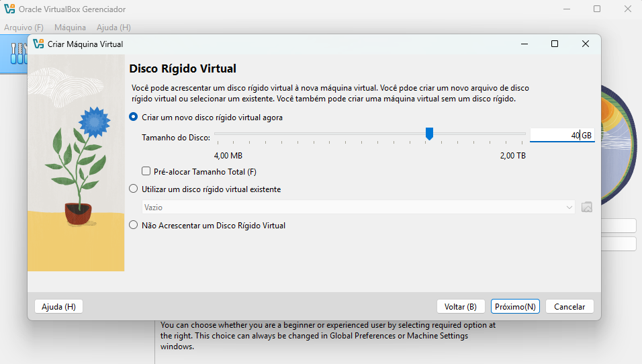
Task: Click the VirtualBox icon in the Criar Máquina Virtual title bar
Action: [38, 44]
